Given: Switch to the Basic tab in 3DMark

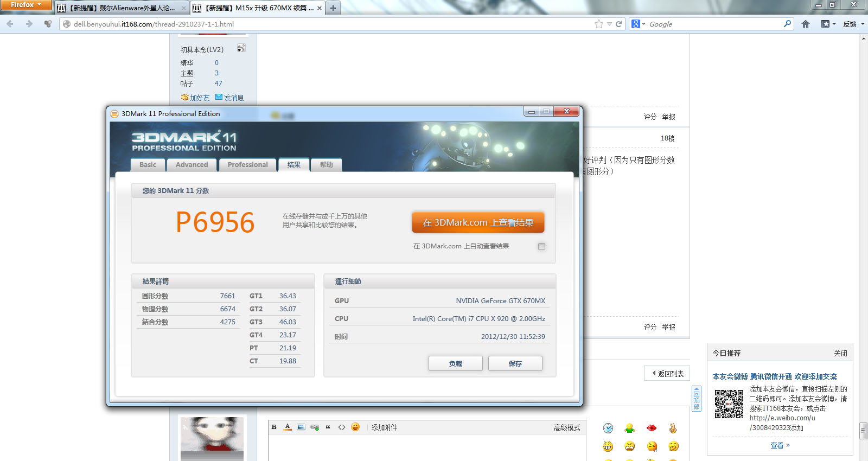Looking at the screenshot, I should point(148,165).
